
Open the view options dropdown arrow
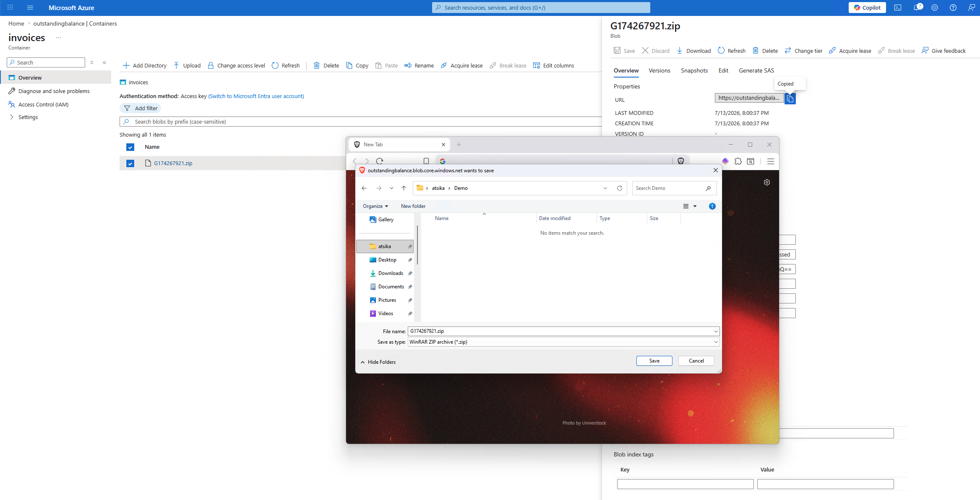(695, 206)
